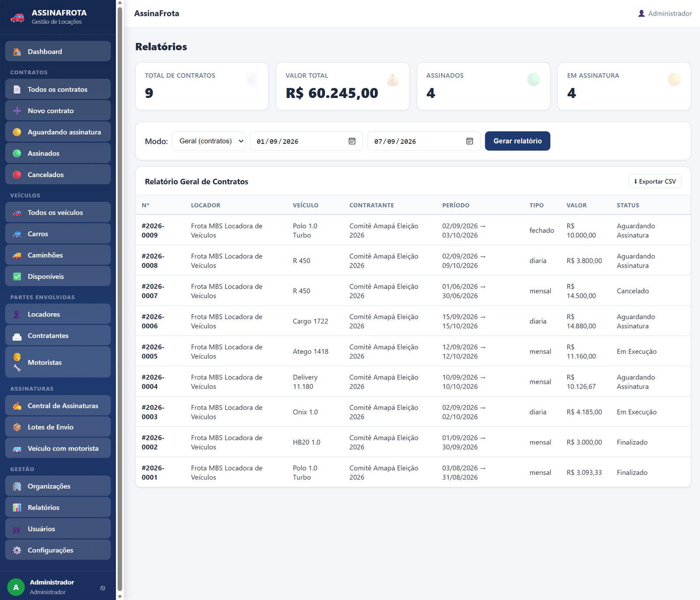Image resolution: width=700 pixels, height=600 pixels.
Task: Click the Contratantes briefcase icon
Action: pos(17,336)
